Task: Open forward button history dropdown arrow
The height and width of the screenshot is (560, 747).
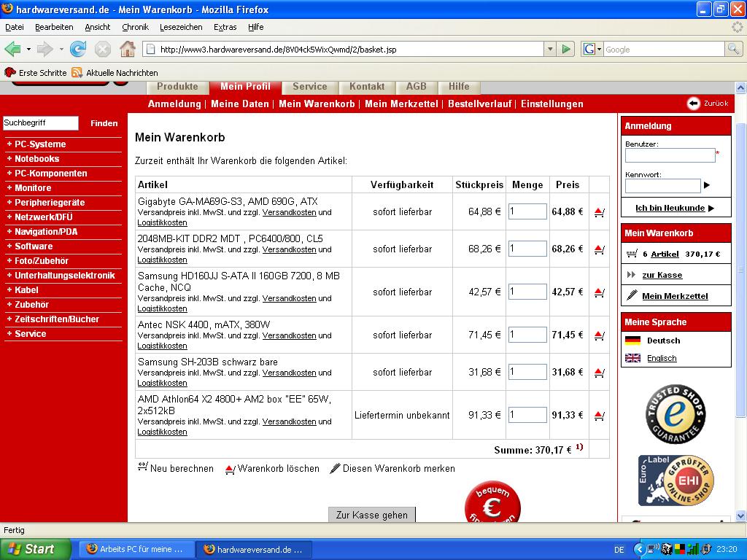Action: (x=61, y=49)
